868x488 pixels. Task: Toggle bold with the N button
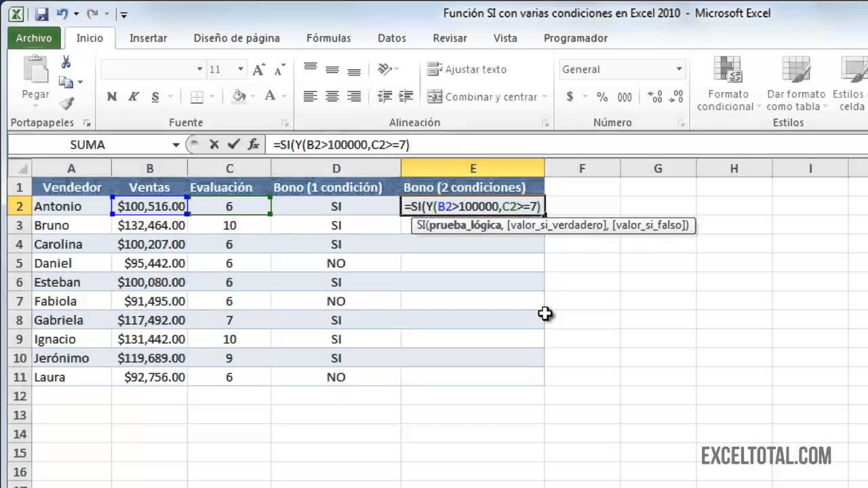click(x=112, y=97)
